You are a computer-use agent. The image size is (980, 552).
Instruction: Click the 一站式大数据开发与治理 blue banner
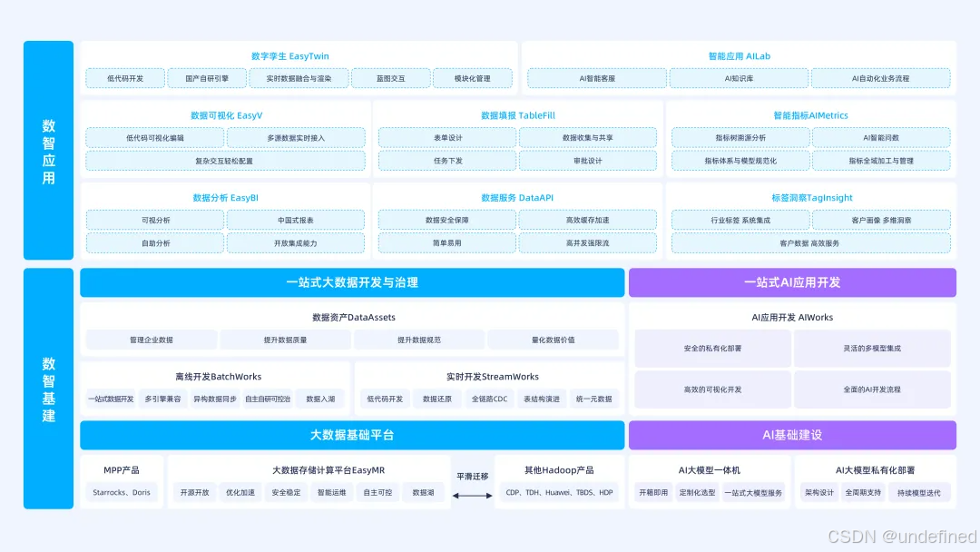click(x=352, y=282)
